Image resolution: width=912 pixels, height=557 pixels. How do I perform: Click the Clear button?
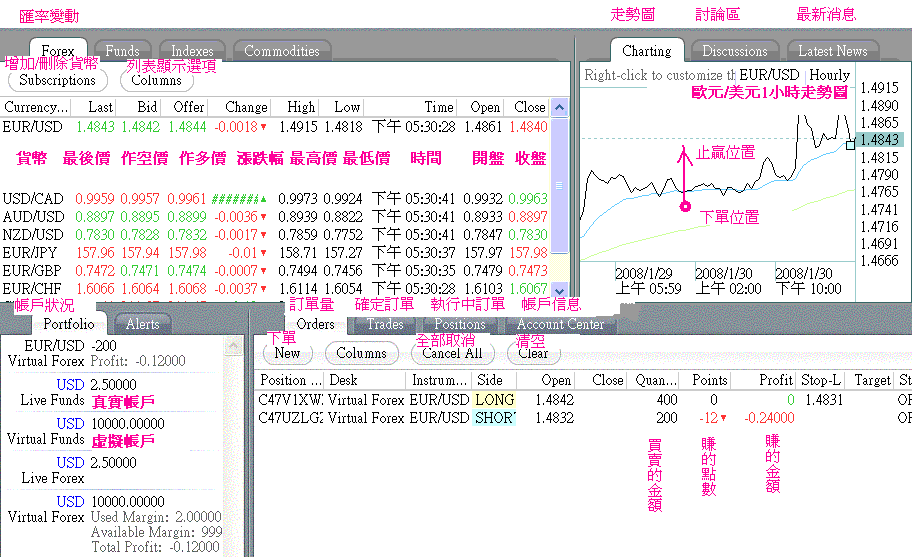click(533, 353)
